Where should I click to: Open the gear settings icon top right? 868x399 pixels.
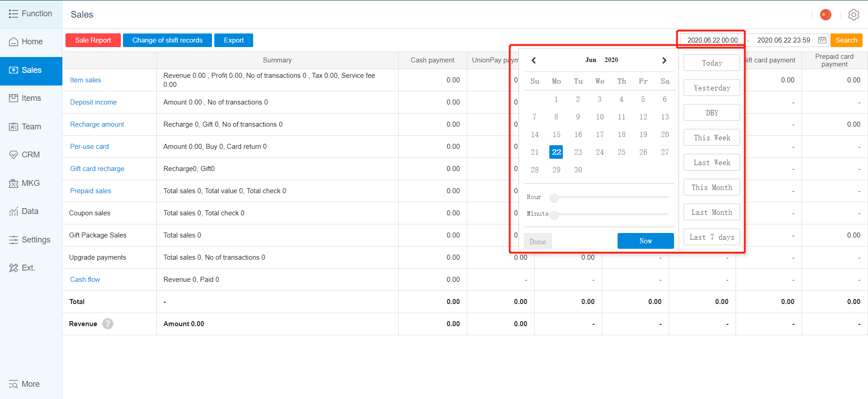coord(854,14)
